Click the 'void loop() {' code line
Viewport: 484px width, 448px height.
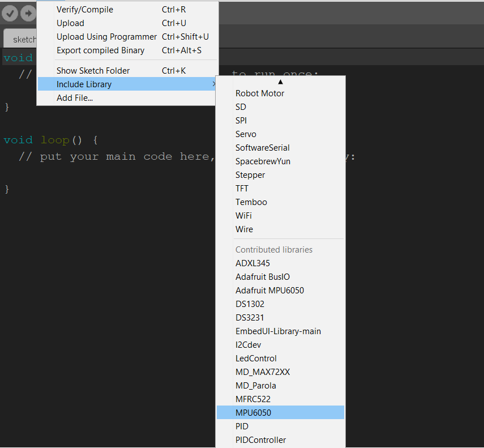tap(51, 140)
